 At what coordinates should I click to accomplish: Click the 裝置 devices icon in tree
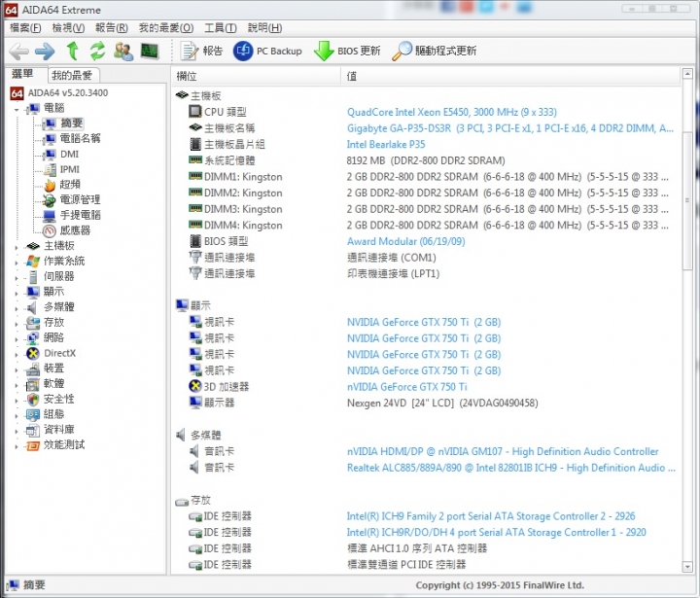(x=33, y=369)
